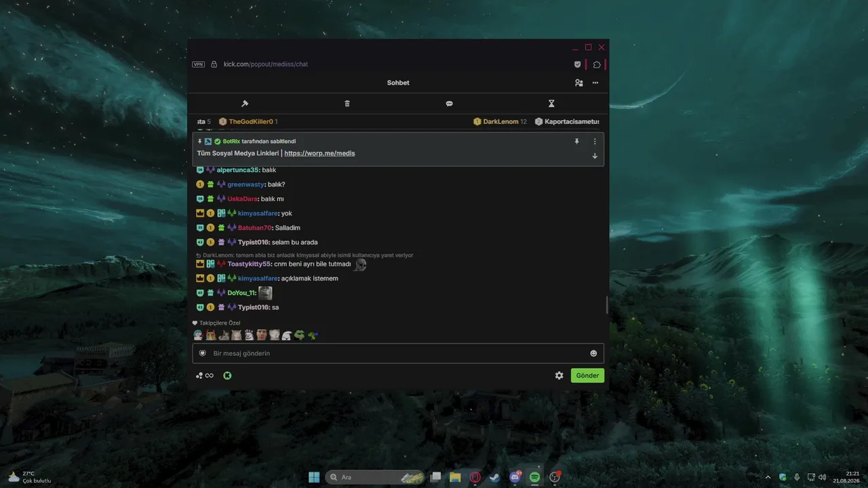This screenshot has height=488, width=868.
Task: Switch to the speech bubble chat tab
Action: [449, 104]
